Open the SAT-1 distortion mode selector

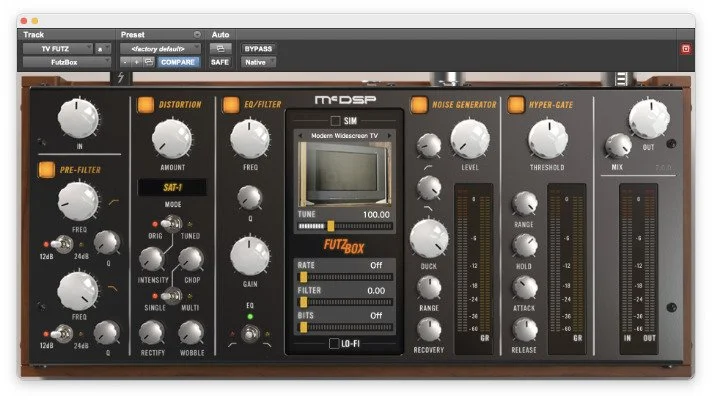click(172, 187)
